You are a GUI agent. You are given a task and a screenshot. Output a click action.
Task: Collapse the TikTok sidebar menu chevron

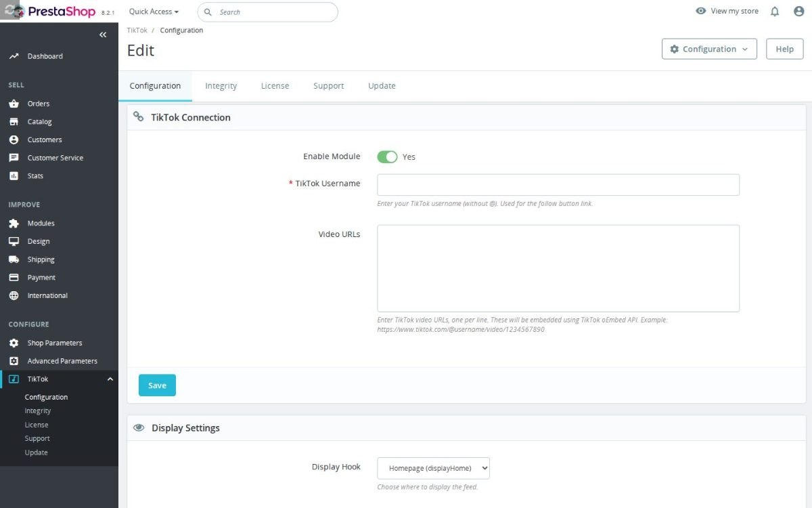coord(110,379)
